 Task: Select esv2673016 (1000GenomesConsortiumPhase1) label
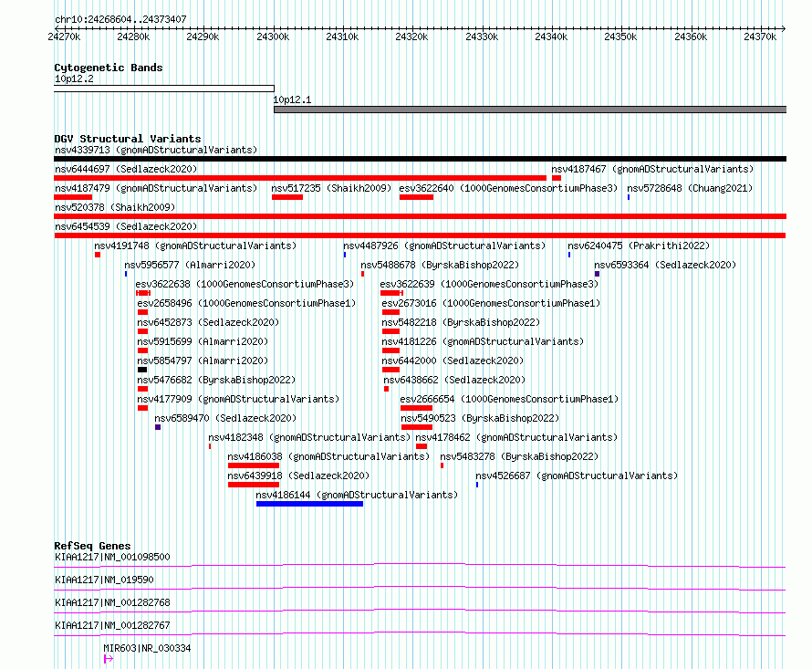point(491,303)
